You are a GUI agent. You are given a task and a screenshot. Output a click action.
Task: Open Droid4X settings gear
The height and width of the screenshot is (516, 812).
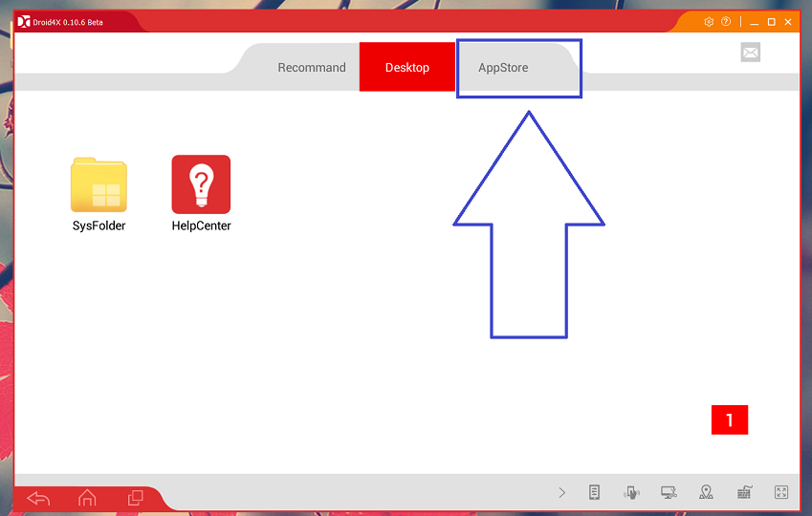coord(709,22)
